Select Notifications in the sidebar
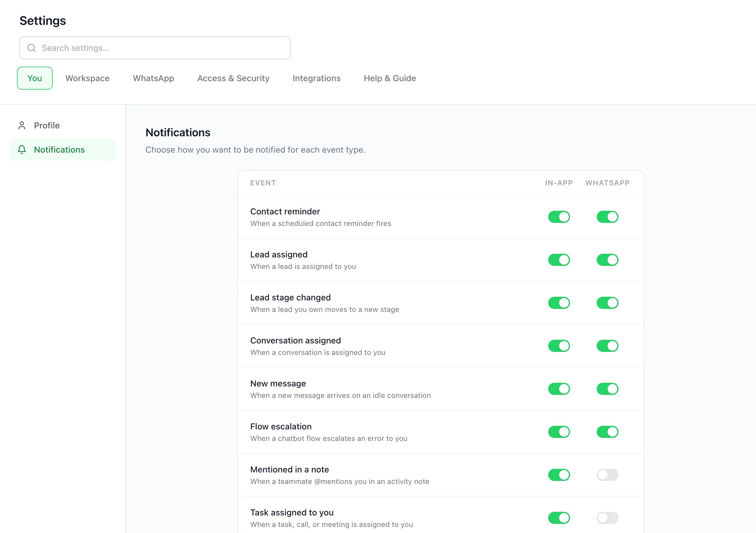756x533 pixels. [63, 150]
